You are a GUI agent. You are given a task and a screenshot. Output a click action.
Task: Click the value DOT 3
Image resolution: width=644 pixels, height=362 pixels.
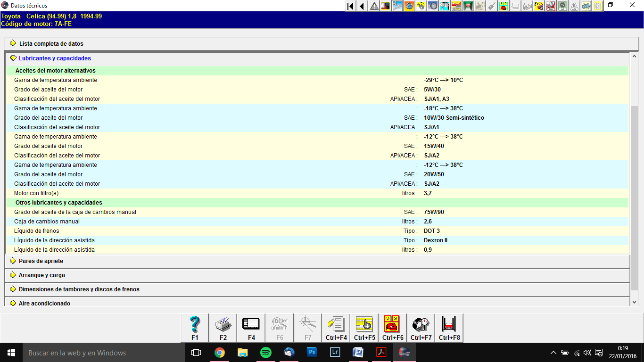click(432, 231)
